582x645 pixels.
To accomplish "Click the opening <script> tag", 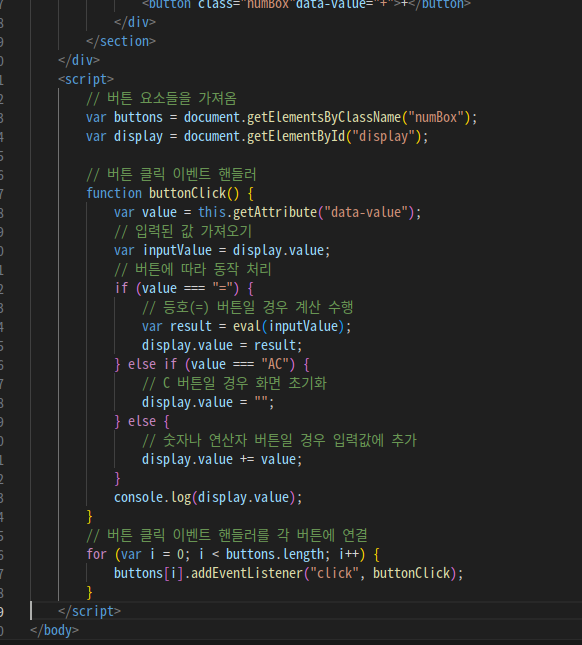I will click(86, 79).
